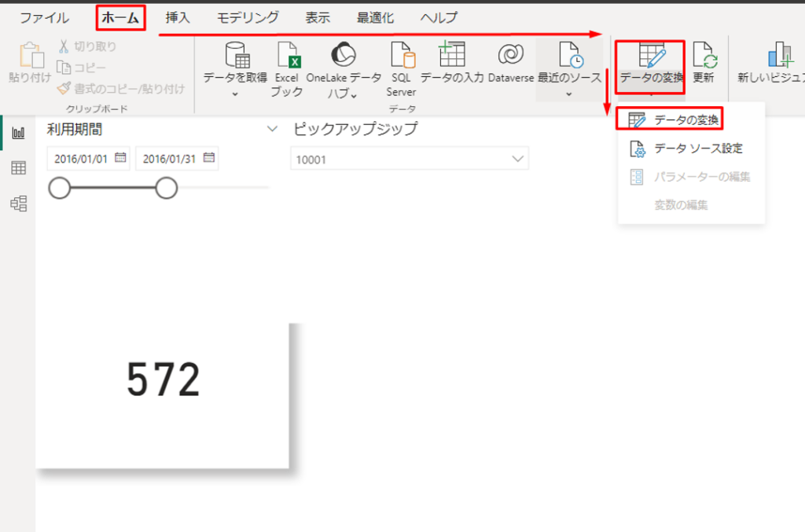Viewport: 805px width, 532px height.
Task: Select 変数の編集 menu entry
Action: pos(691,205)
